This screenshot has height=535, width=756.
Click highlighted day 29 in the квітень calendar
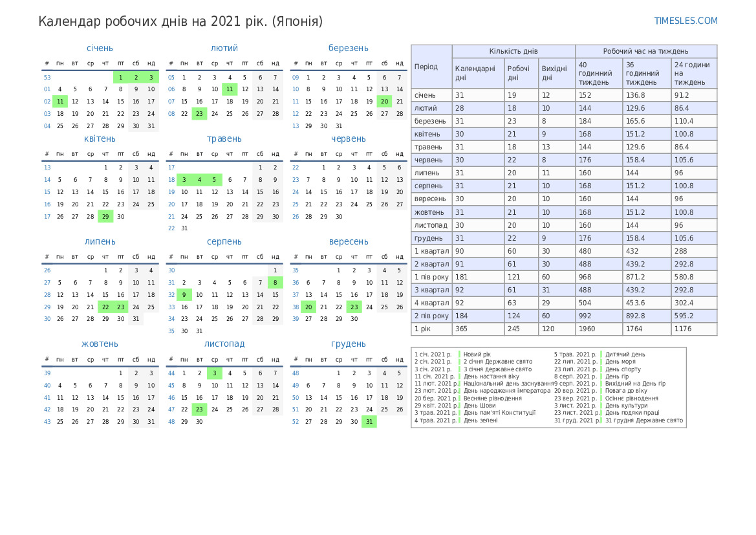pos(105,217)
